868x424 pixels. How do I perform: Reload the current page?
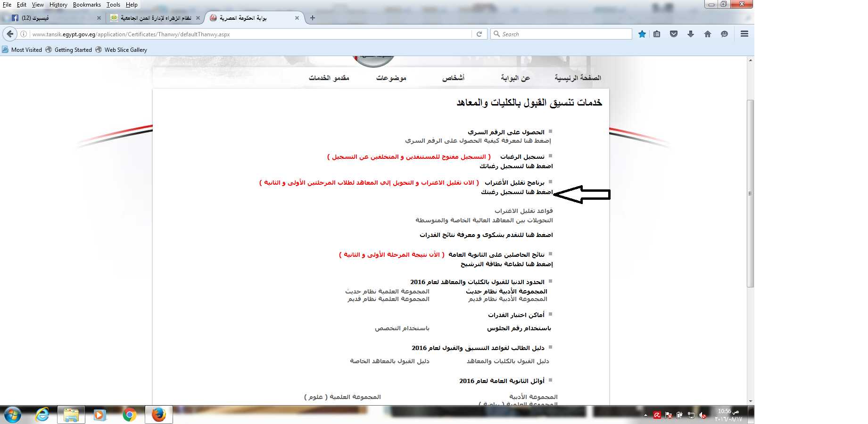pos(479,34)
